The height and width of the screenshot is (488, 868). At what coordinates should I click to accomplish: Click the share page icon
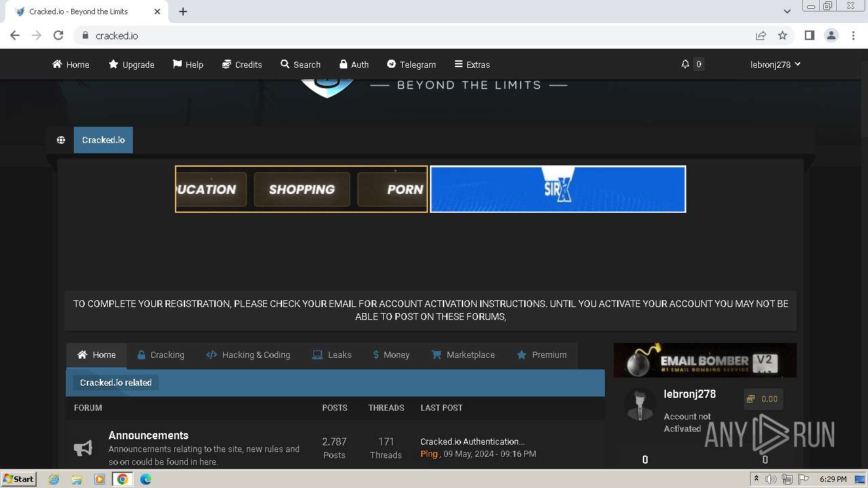[x=761, y=35]
